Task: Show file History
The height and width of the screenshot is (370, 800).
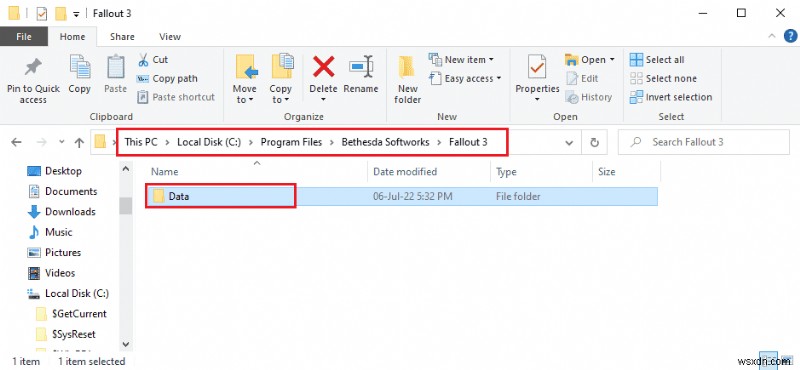Action: coord(589,97)
